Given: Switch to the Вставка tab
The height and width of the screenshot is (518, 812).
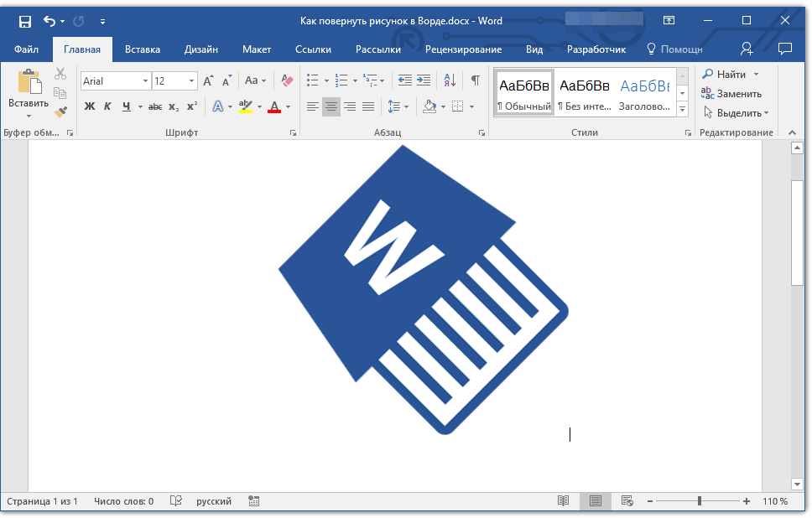Looking at the screenshot, I should click(x=143, y=49).
